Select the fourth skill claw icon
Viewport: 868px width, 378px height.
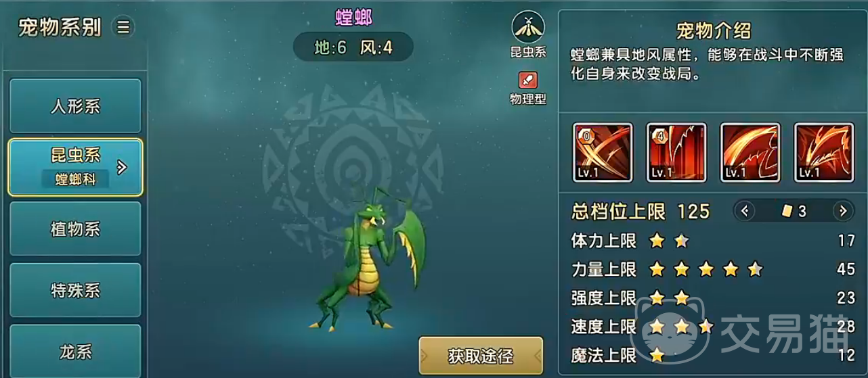click(823, 152)
